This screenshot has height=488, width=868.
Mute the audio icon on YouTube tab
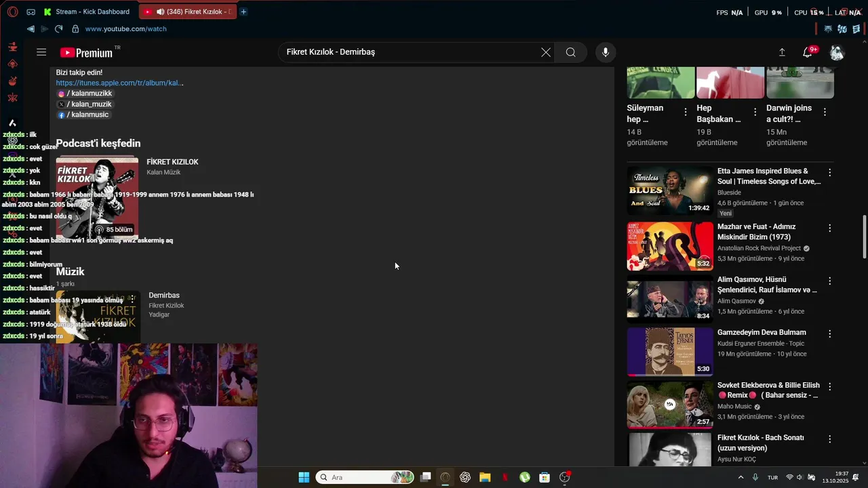pyautogui.click(x=160, y=12)
